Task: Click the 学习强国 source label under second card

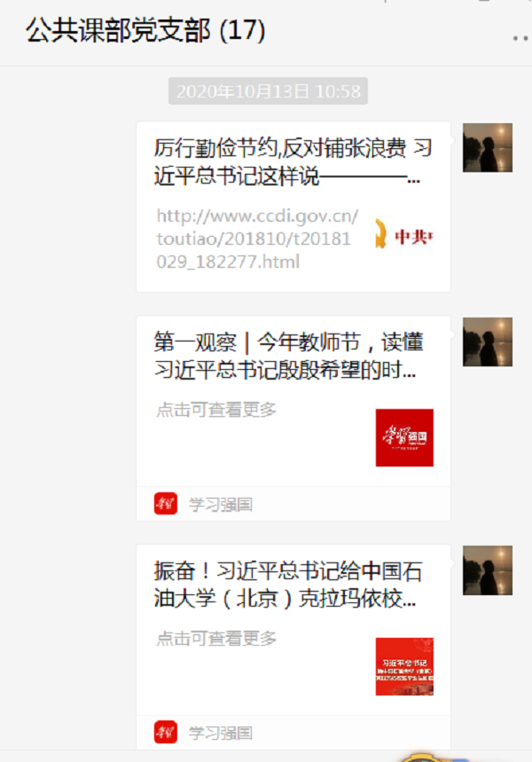Action: tap(221, 505)
